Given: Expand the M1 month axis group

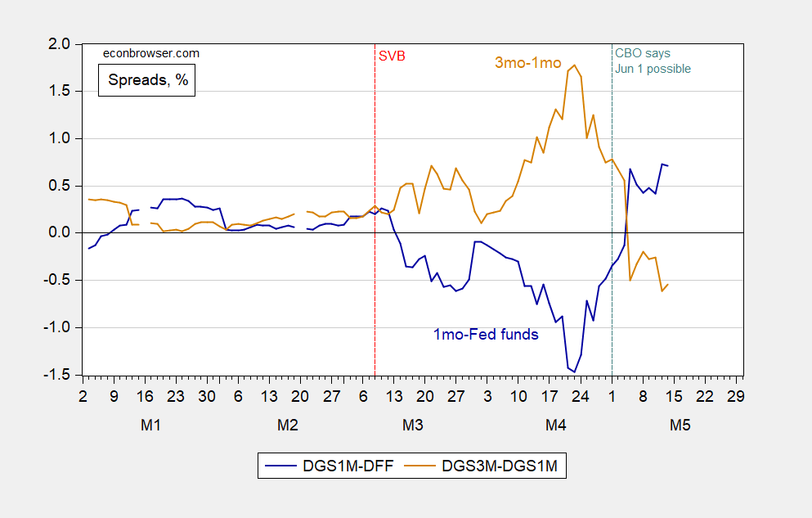Looking at the screenshot, I should (x=150, y=426).
